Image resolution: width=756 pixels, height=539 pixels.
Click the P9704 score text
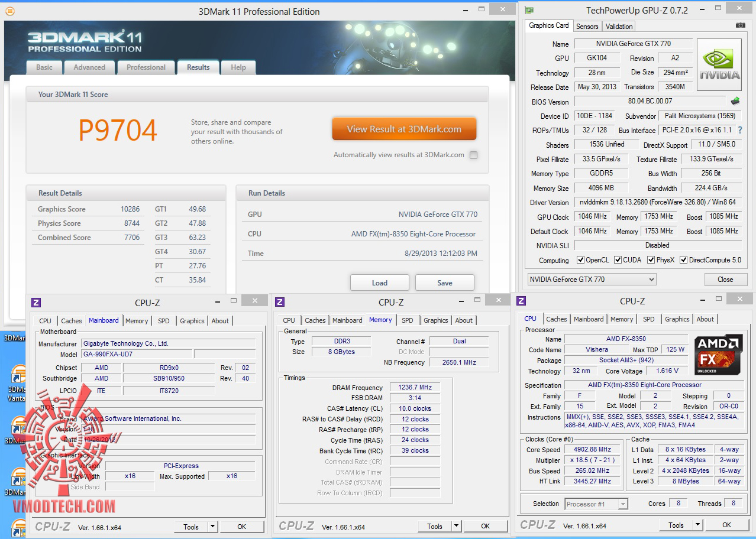pos(118,131)
